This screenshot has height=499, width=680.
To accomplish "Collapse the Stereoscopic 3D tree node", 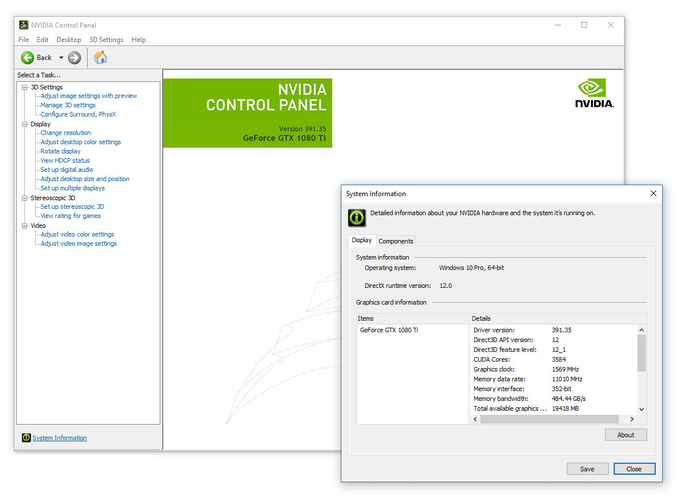I will pyautogui.click(x=25, y=198).
